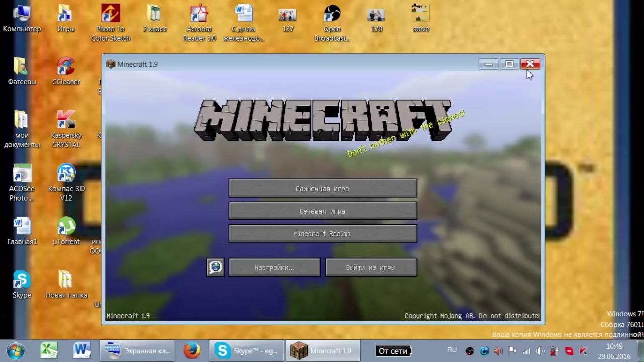Select Photo To Color Sketch shortcut
Image resolution: width=644 pixels, height=362 pixels.
[x=110, y=23]
